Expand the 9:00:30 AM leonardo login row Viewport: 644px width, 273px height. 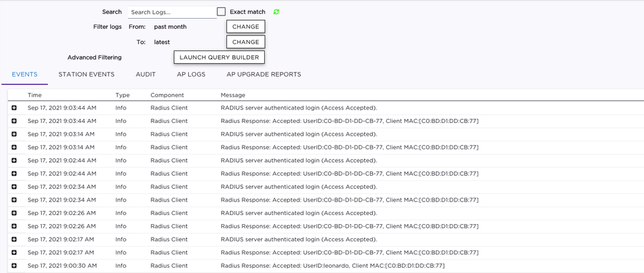click(x=14, y=266)
